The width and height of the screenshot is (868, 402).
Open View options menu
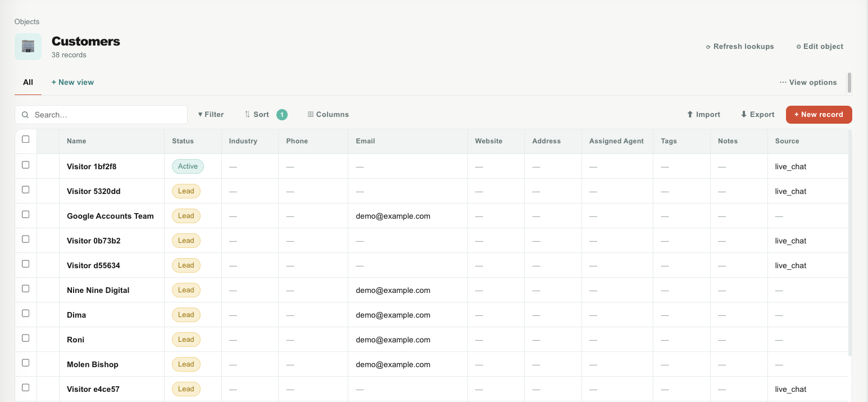808,82
